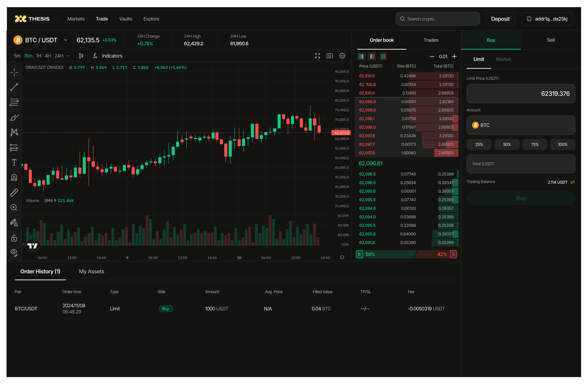Viewport: 588px width, 384px height.
Task: Open the BTC amount currency selector
Action: point(521,125)
